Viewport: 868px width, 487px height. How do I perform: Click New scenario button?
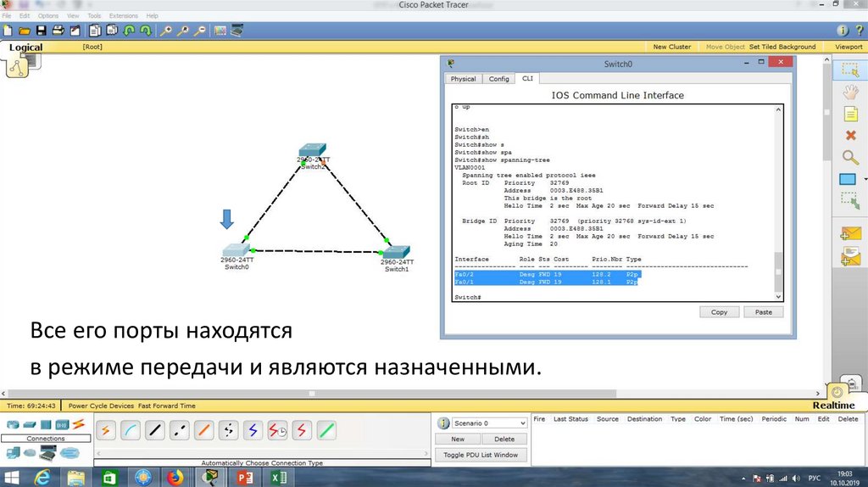[x=458, y=439]
